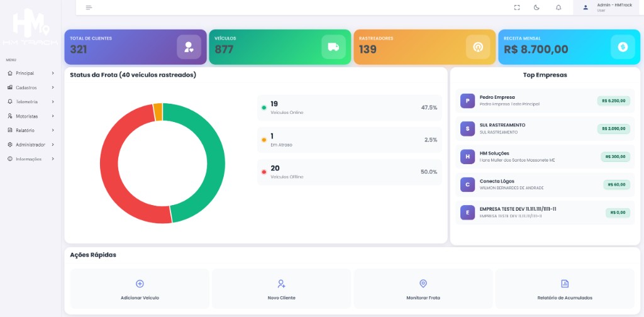Click the Novo Cliente quick action

pos(281,289)
